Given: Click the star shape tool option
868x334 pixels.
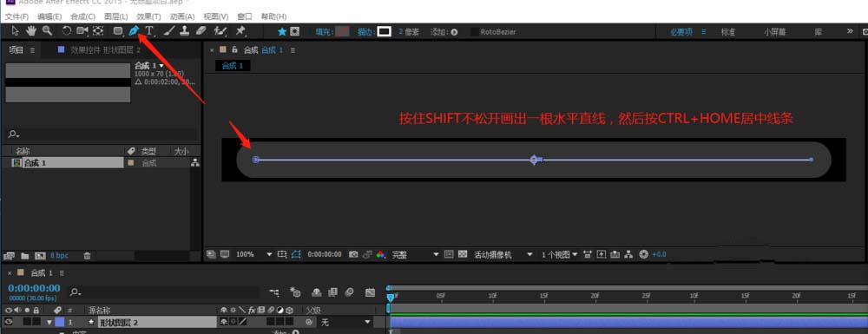Looking at the screenshot, I should [282, 32].
